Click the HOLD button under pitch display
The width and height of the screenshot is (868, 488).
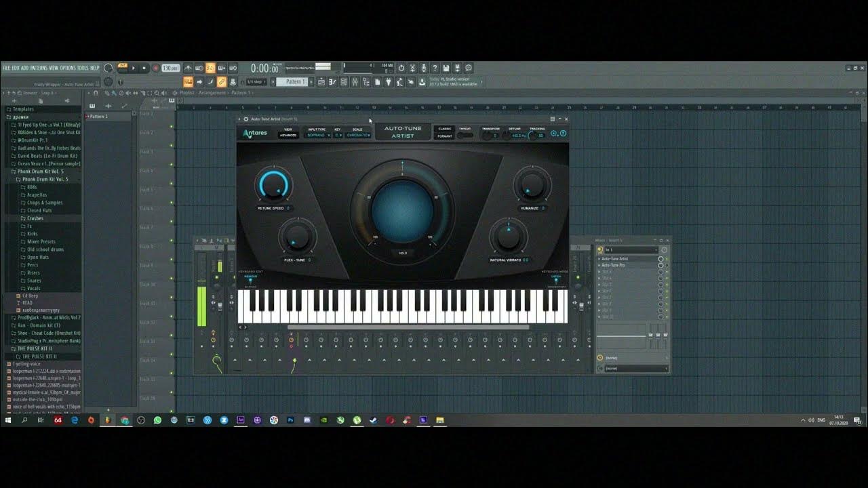(x=403, y=253)
